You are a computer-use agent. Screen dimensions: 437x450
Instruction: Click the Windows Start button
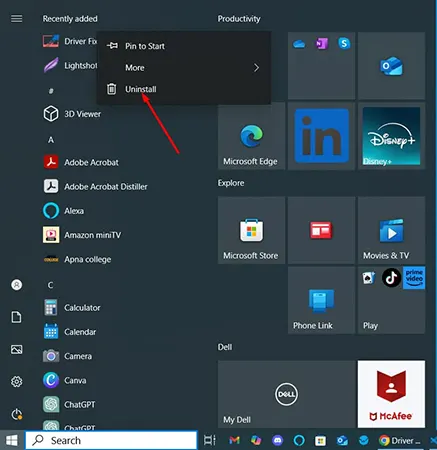(x=12, y=440)
